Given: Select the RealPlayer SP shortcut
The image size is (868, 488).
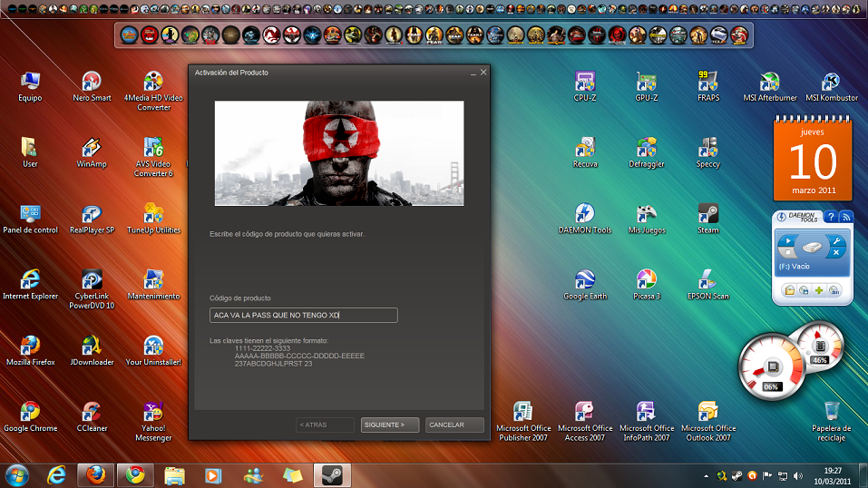Looking at the screenshot, I should pyautogui.click(x=92, y=220).
